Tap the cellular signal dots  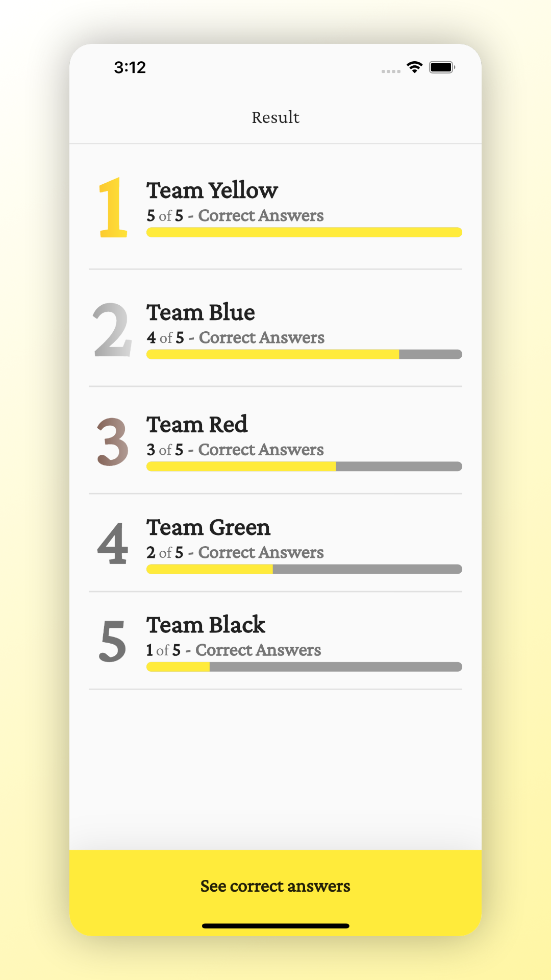[391, 71]
